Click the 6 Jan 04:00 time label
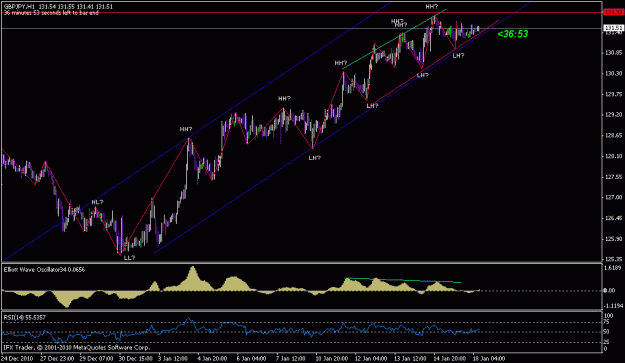Screen dimensions: 625x363 [252, 359]
